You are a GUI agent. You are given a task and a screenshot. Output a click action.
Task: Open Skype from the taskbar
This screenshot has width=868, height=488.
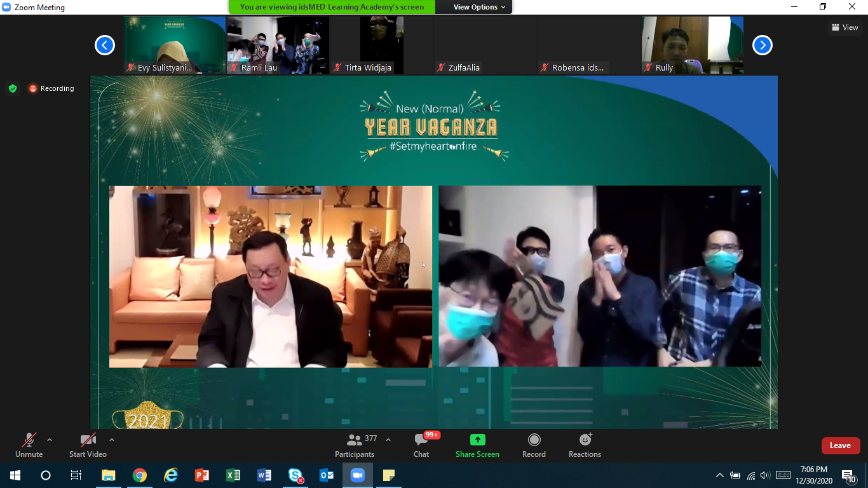coord(295,475)
